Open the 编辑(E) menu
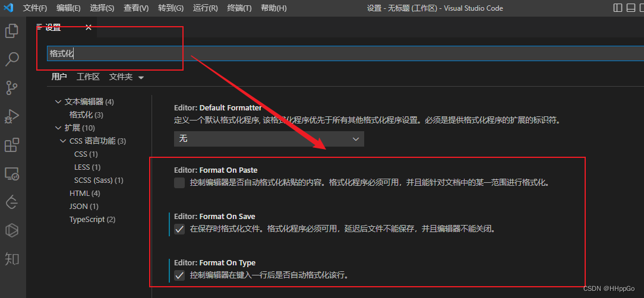The image size is (644, 298). (68, 8)
